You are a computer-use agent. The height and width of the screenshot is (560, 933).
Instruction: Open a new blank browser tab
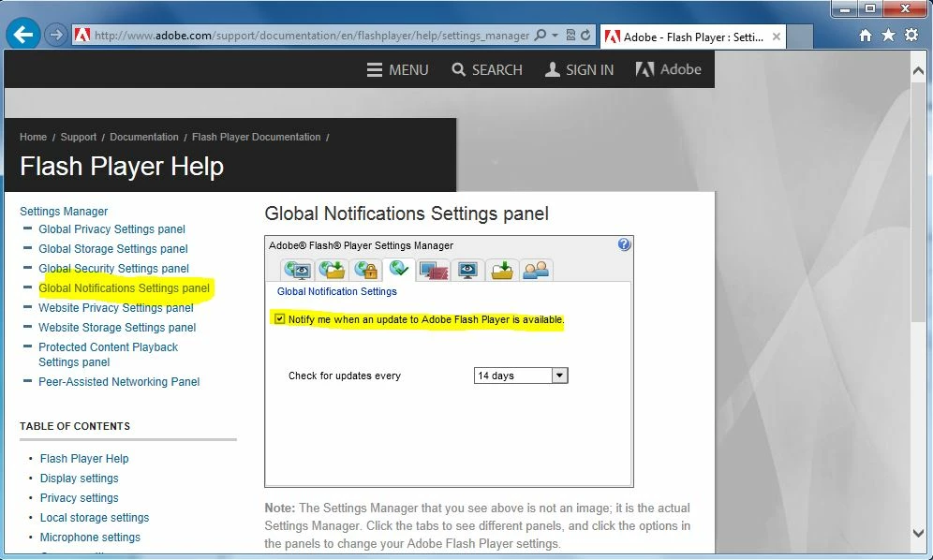[x=799, y=37]
